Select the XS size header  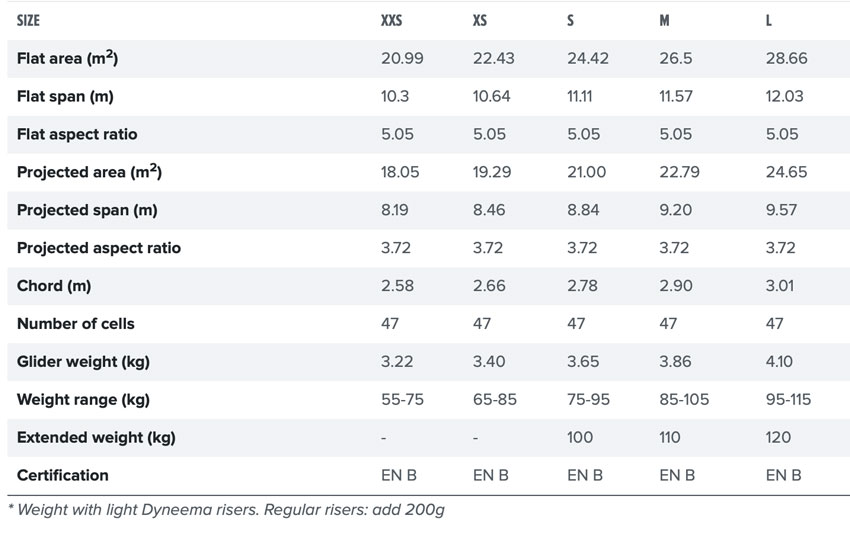tap(480, 21)
